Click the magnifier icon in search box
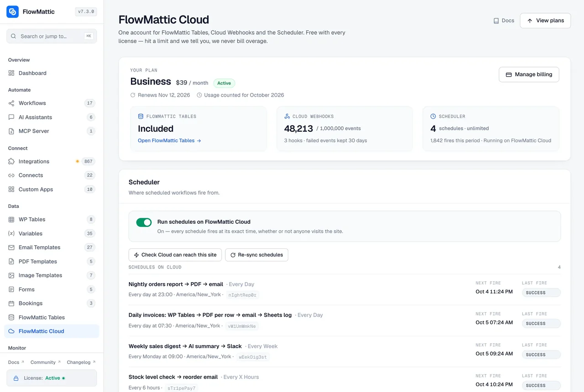 click(x=14, y=36)
